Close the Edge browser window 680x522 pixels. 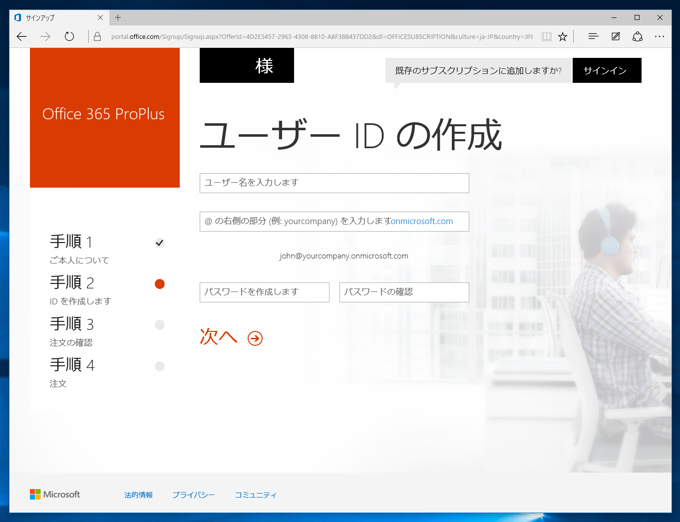click(x=660, y=18)
